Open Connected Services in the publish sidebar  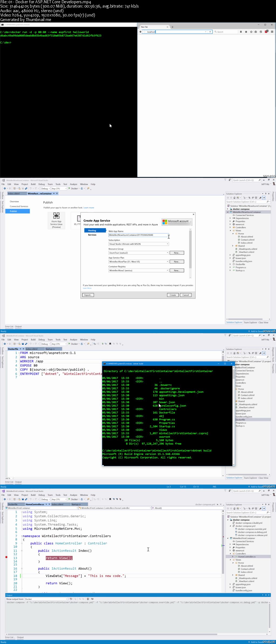(x=19, y=206)
